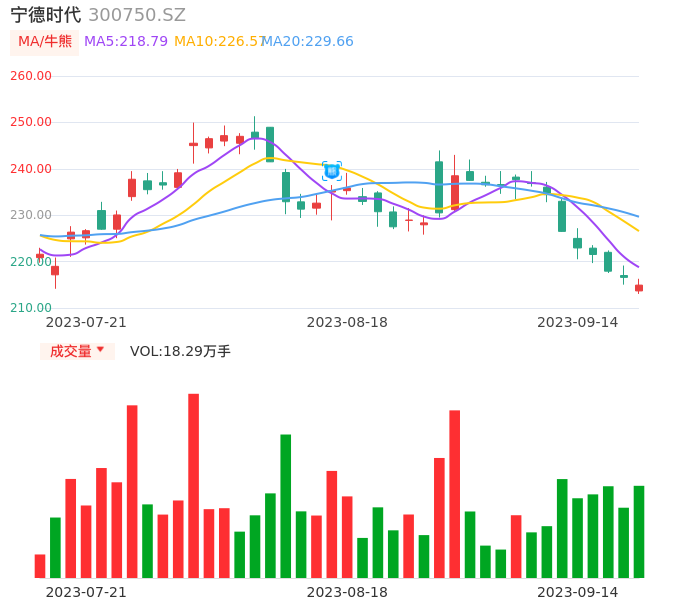Click the 250.00 price axis label
The width and height of the screenshot is (686, 606).
click(31, 122)
